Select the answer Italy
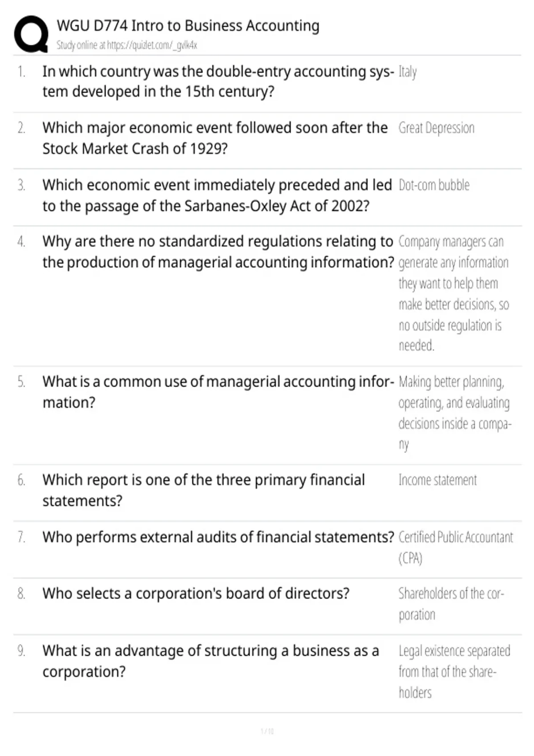This screenshot has width=534, height=756. click(x=408, y=72)
